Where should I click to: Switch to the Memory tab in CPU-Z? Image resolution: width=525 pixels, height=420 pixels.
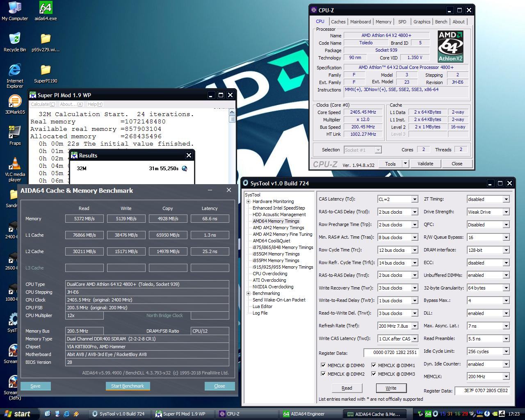[383, 22]
